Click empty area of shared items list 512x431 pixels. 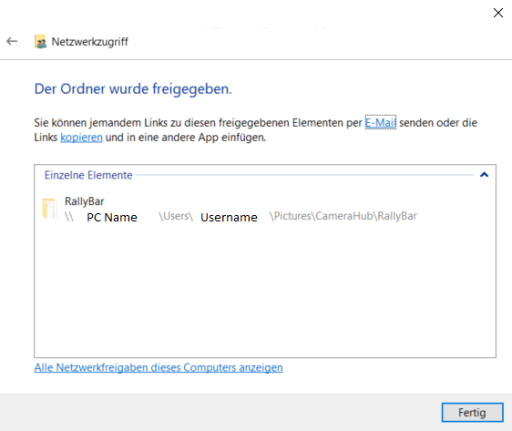[265, 290]
